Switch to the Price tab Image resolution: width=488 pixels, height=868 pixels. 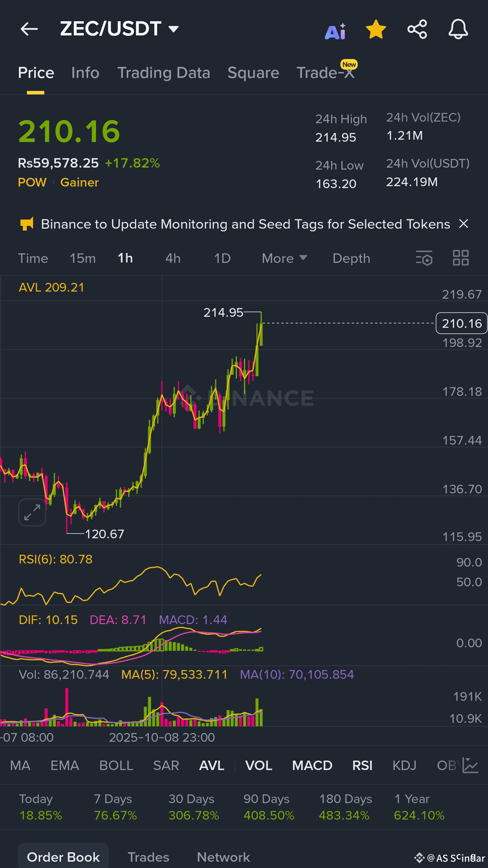click(x=36, y=73)
